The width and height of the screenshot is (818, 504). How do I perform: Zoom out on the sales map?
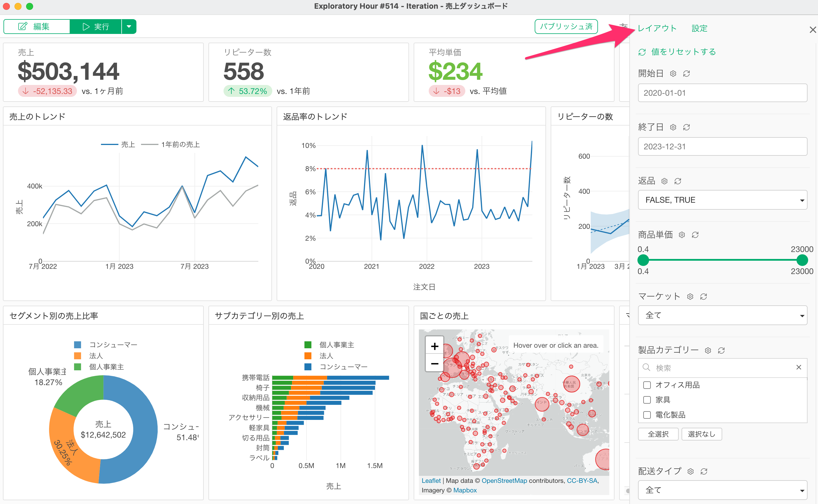[x=434, y=363]
